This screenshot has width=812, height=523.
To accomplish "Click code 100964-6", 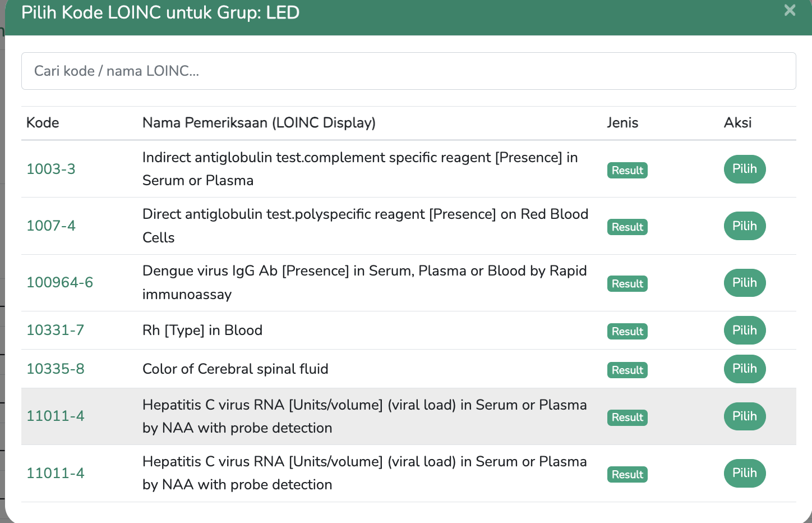I will click(x=60, y=282).
